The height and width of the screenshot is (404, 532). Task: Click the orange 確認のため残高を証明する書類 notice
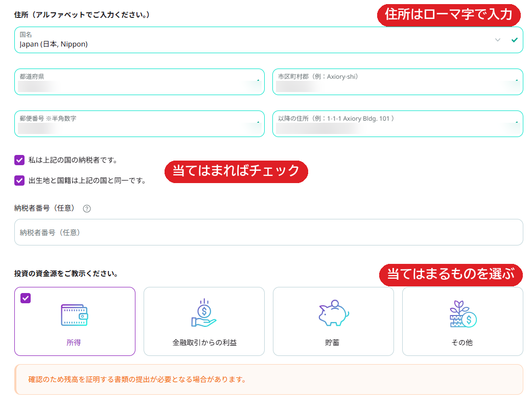[268, 379]
